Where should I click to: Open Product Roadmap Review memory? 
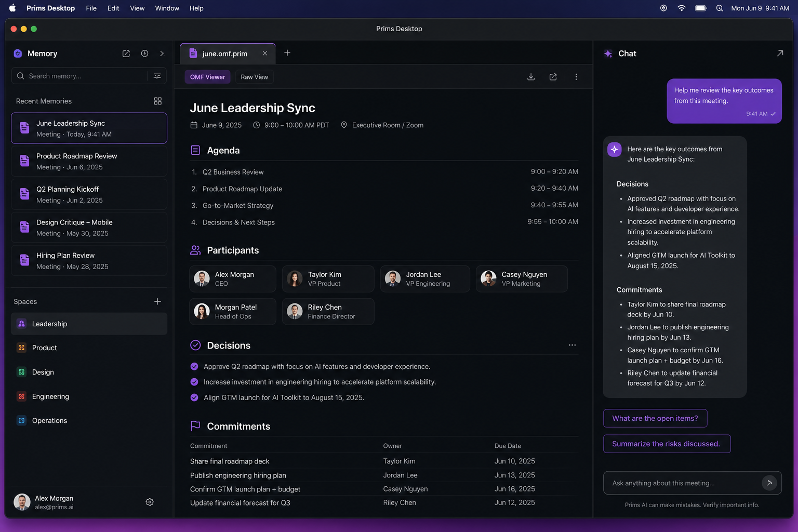pos(89,161)
